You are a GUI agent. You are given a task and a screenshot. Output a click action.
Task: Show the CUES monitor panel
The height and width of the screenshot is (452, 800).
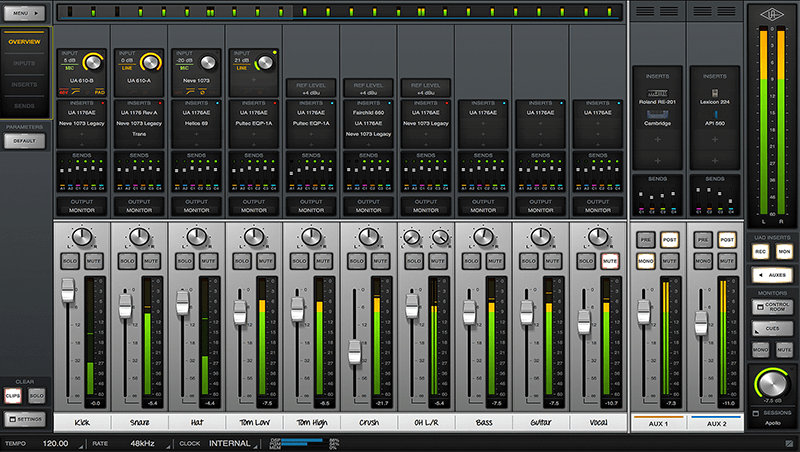pyautogui.click(x=772, y=329)
